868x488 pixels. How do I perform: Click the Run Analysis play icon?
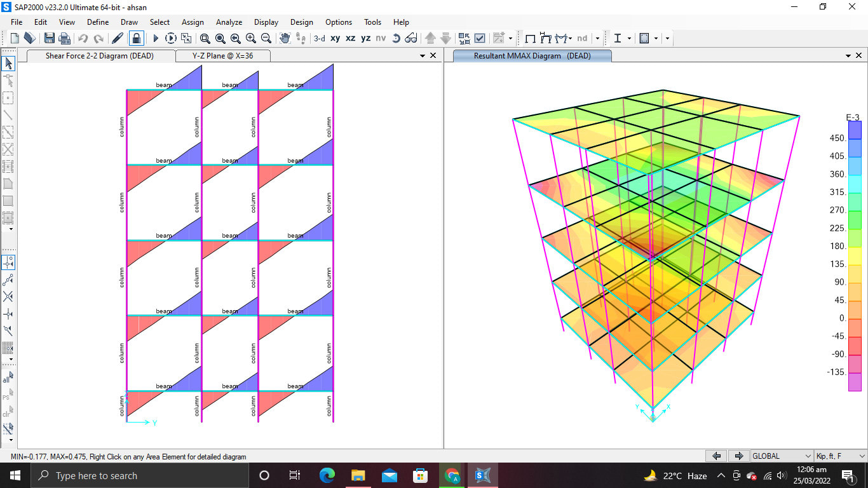click(156, 38)
